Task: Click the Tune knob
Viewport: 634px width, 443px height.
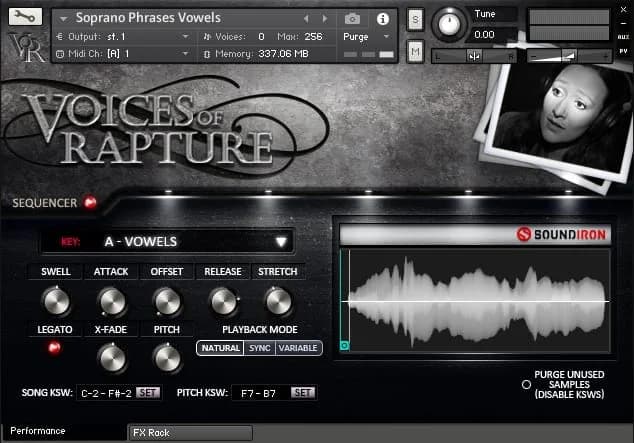Action: pyautogui.click(x=449, y=24)
